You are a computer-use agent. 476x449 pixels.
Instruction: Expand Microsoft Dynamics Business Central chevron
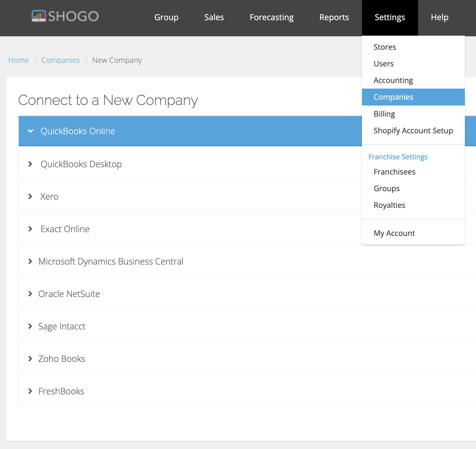pyautogui.click(x=30, y=261)
